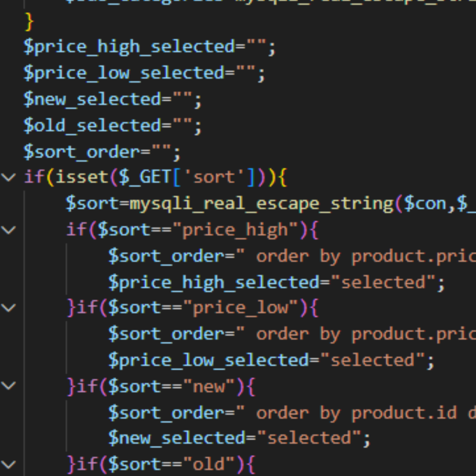Click the $price_low_selected="" empty declaration
This screenshot has width=476, height=476.
(x=144, y=73)
